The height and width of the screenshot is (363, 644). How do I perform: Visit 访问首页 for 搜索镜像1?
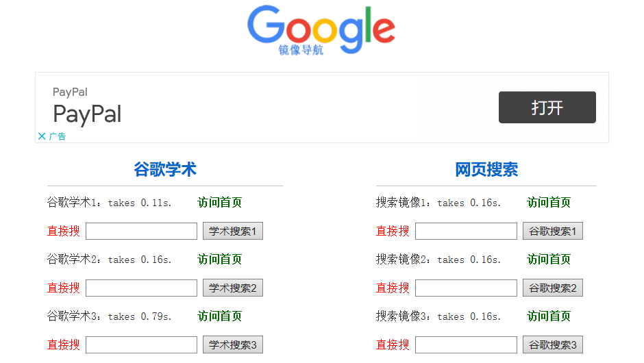click(548, 203)
